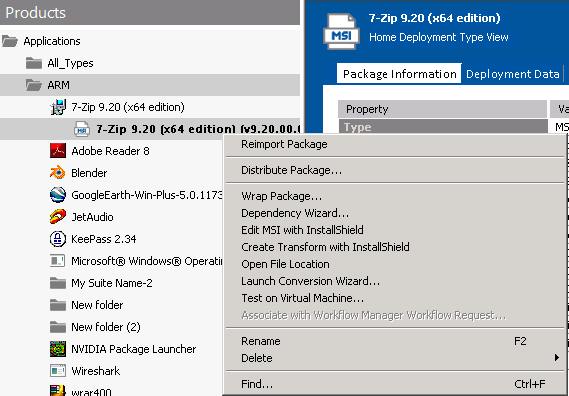Choose Find from the context menu
This screenshot has width=569, height=396.
[x=257, y=384]
